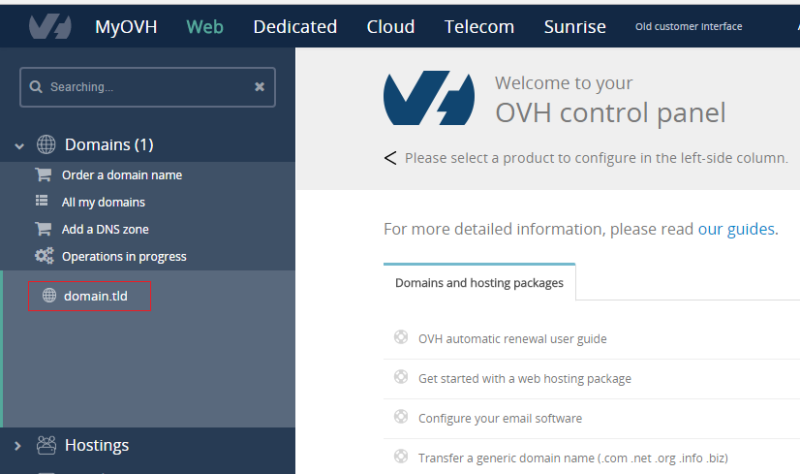
Task: Click the gears icon beside Operations in progress
Action: point(43,256)
